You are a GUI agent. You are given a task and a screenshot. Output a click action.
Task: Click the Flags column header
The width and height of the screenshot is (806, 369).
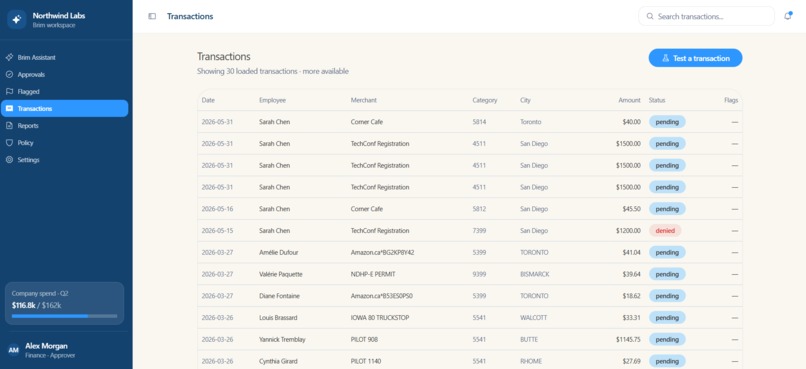tap(731, 100)
